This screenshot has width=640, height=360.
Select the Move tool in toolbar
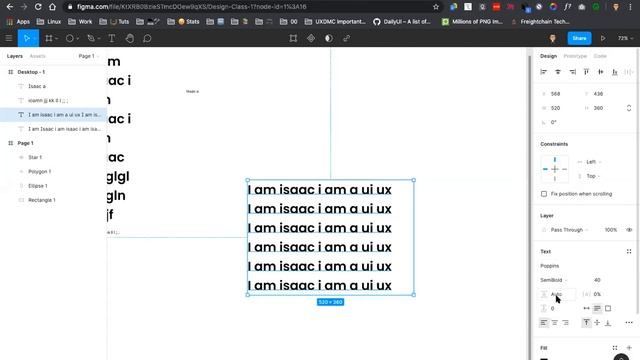[27, 38]
